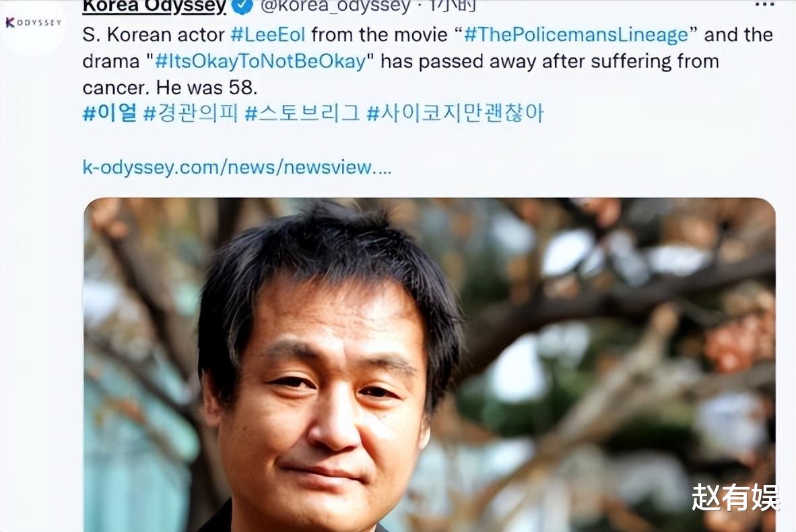Click the blue verified badge

[242, 6]
